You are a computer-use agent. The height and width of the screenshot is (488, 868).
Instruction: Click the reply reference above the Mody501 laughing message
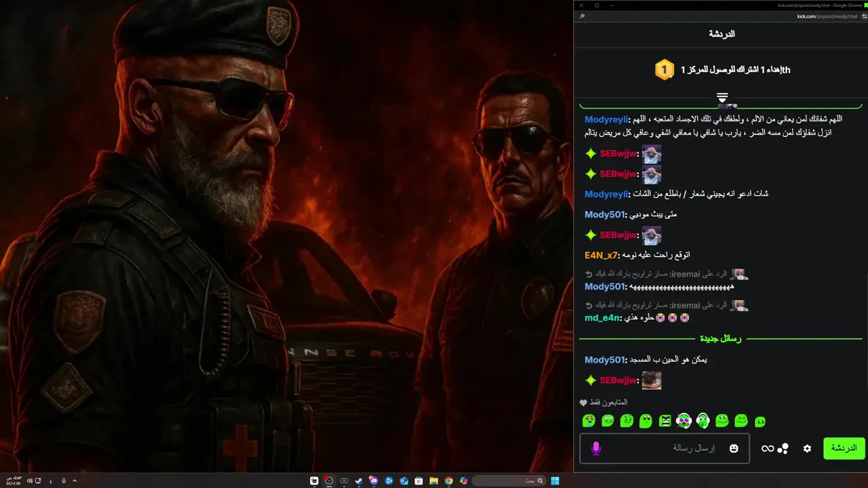666,274
